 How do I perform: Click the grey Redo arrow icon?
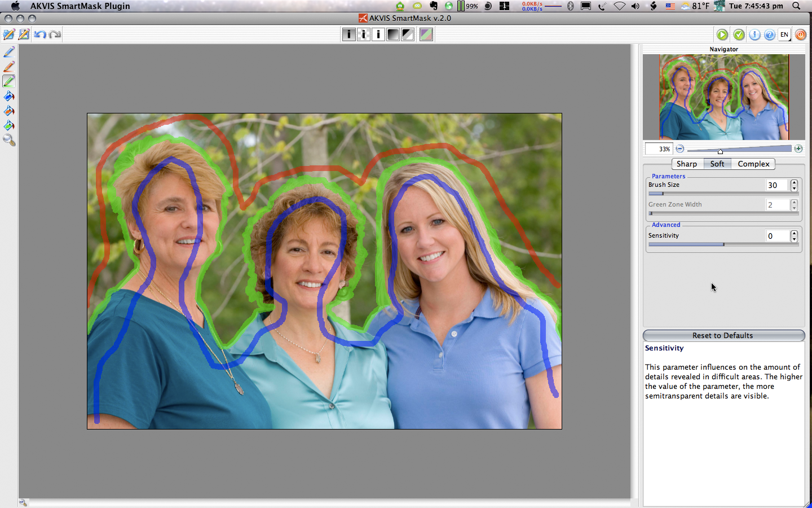(x=55, y=34)
